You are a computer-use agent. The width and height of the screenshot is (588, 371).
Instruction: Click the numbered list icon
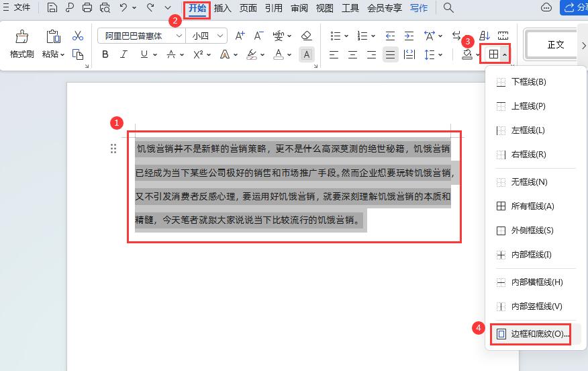pos(362,36)
